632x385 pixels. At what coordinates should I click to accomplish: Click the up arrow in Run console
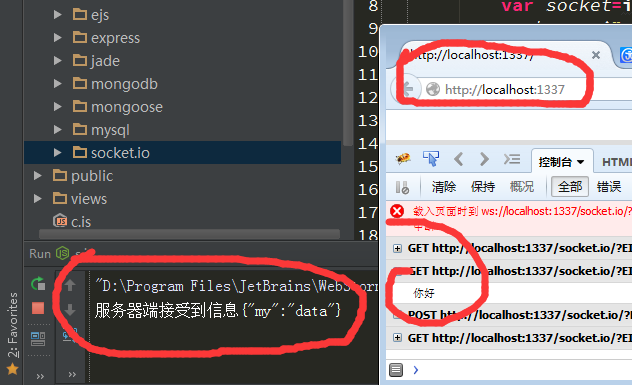pyautogui.click(x=70, y=285)
